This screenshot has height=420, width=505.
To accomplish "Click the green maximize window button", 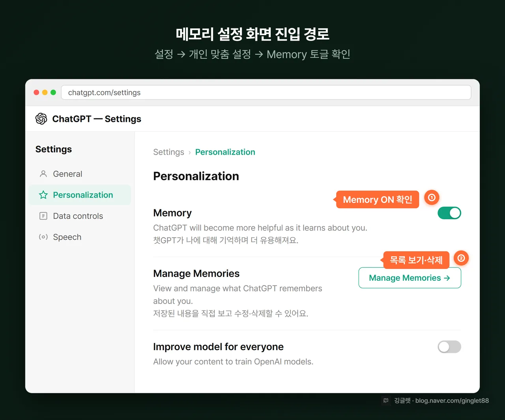I will 53,92.
